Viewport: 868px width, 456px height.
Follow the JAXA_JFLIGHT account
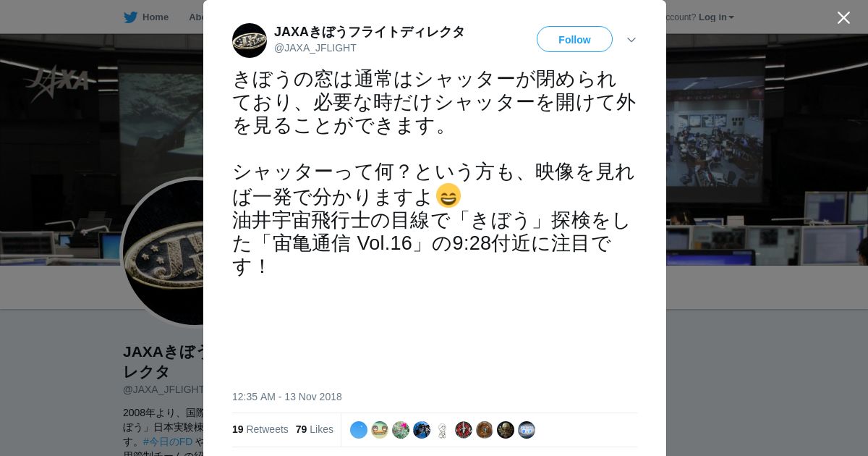574,39
